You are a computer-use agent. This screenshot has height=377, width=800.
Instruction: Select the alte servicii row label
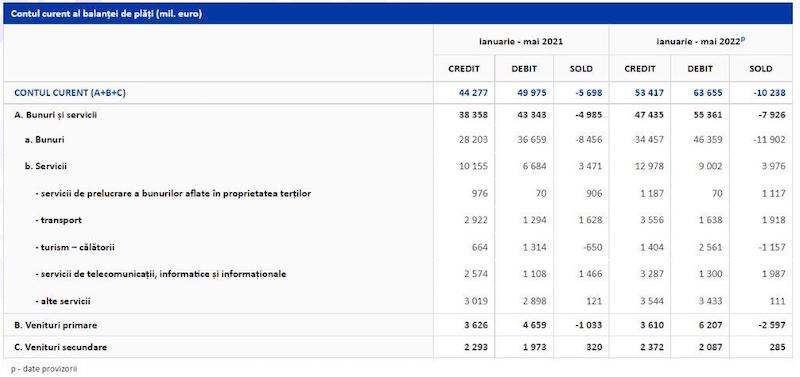63,301
